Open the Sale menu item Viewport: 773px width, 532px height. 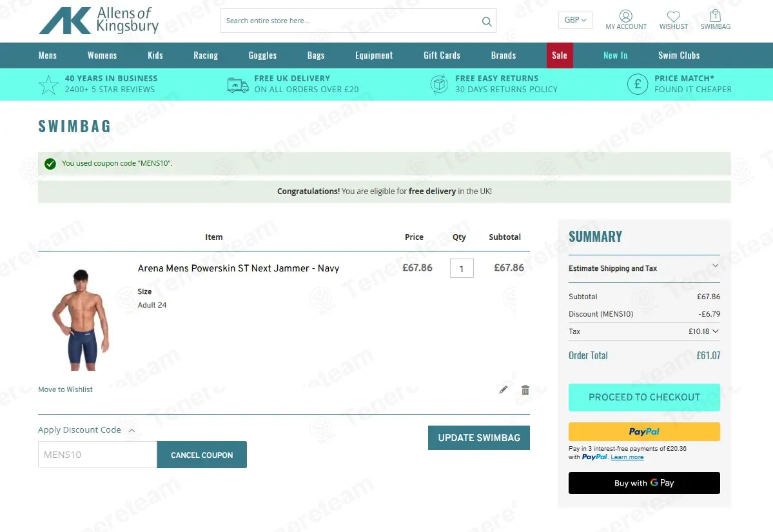point(560,55)
